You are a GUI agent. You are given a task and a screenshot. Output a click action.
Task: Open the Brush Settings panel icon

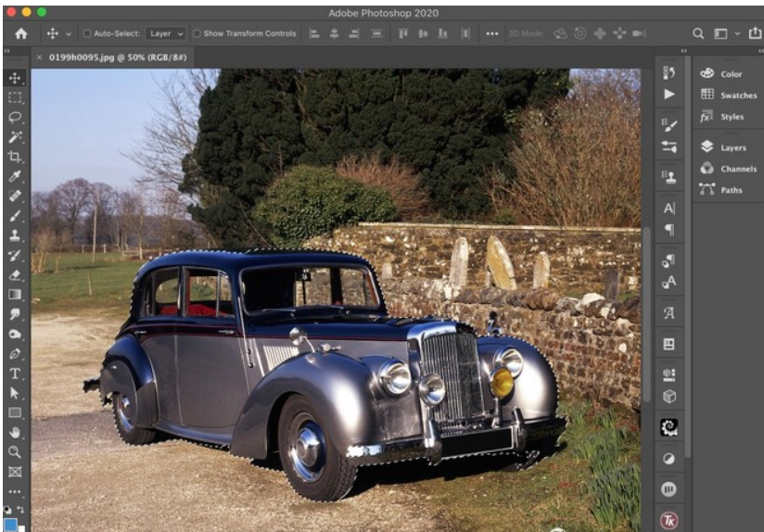669,125
